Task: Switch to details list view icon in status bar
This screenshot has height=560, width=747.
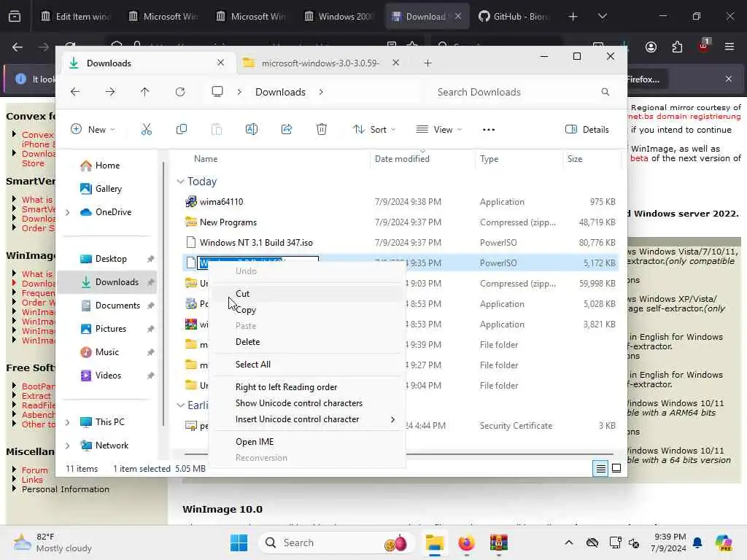Action: [601, 469]
